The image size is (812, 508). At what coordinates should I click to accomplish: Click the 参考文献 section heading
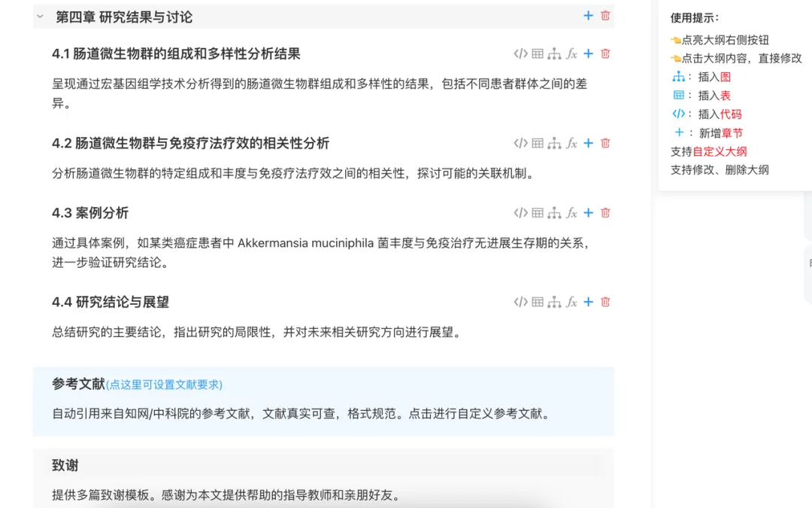click(78, 384)
